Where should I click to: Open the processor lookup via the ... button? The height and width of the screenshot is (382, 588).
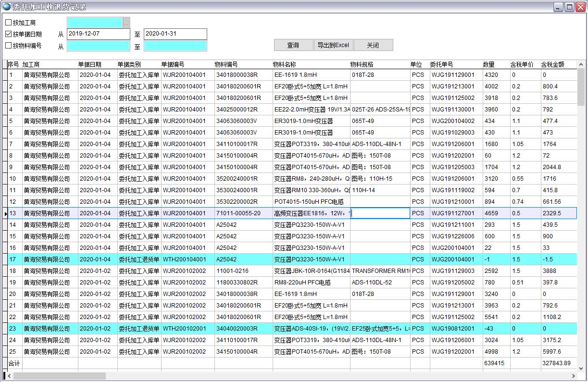[x=126, y=22]
